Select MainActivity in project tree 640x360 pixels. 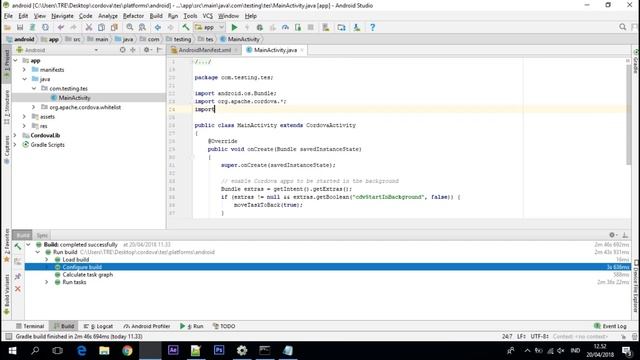(74, 98)
